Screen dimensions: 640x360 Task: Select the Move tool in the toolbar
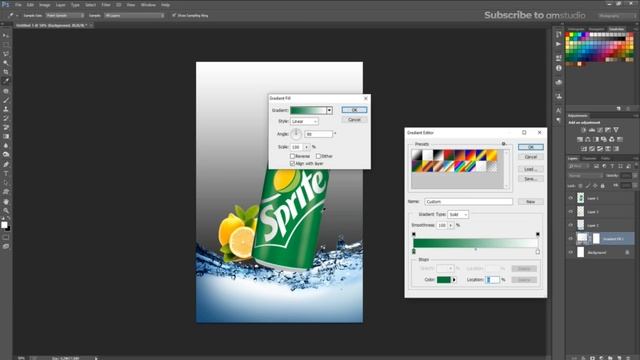pos(6,36)
